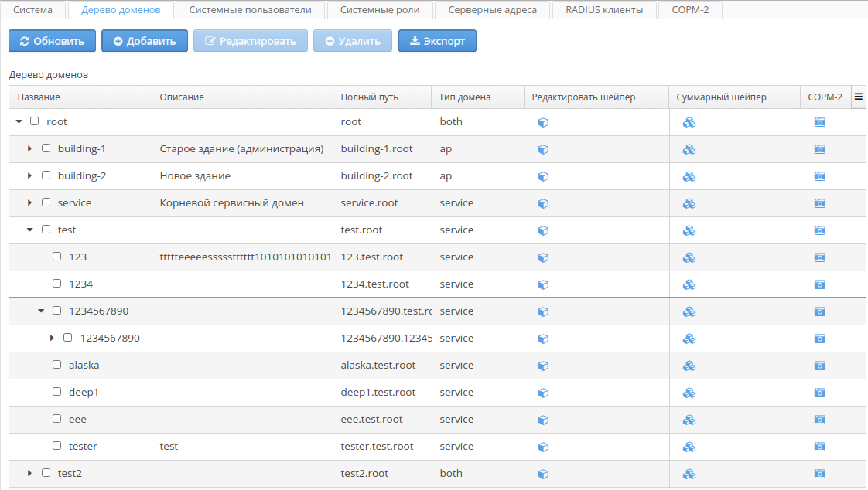Open table column menu icon

pos(858,97)
